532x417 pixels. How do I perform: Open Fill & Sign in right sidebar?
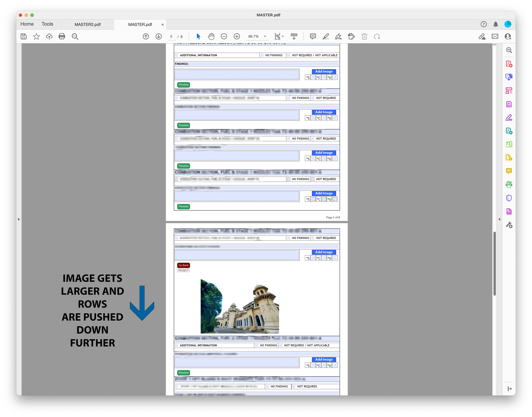pos(509,118)
